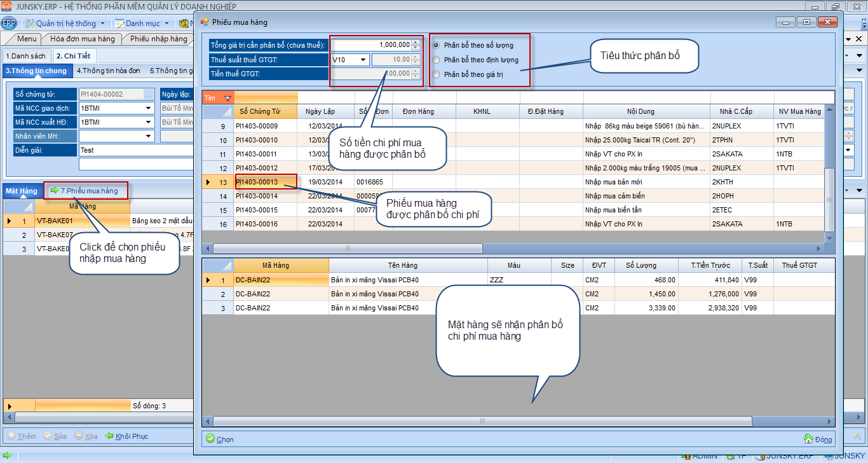The width and height of the screenshot is (868, 463).
Task: Select Phân bổ theo số lượng option
Action: (436, 45)
